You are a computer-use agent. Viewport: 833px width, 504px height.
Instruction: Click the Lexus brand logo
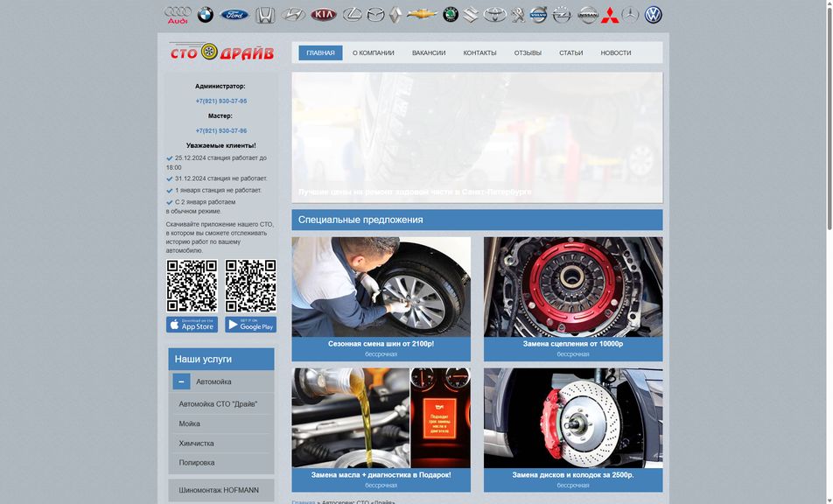point(352,14)
